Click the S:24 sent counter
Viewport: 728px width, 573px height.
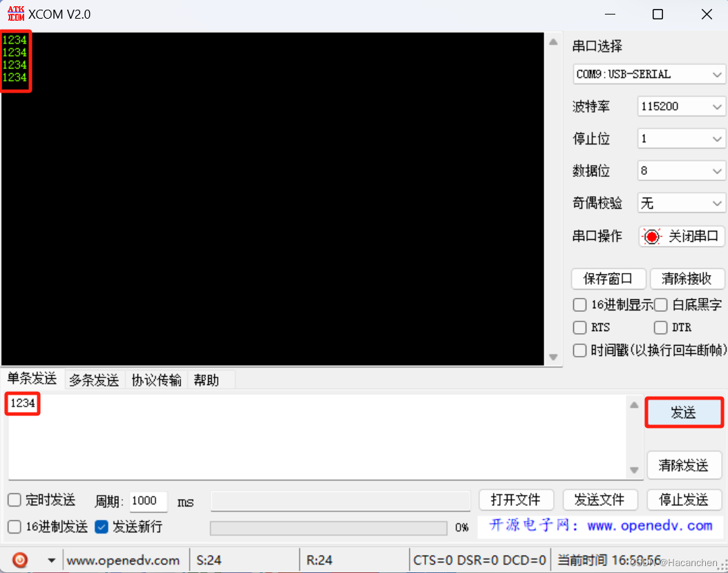click(209, 561)
